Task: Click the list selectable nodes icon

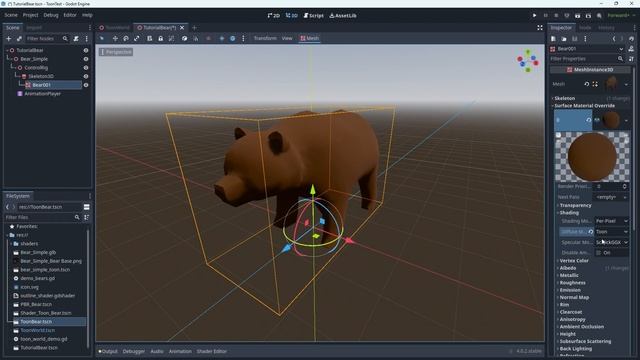Action: (x=149, y=38)
